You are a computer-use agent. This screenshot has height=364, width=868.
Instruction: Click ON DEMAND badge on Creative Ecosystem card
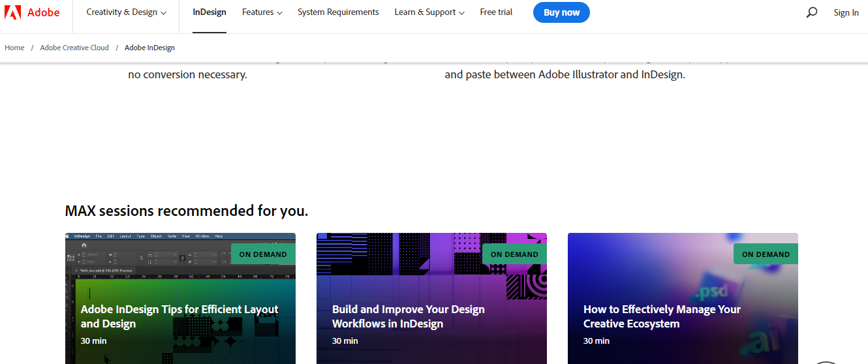pos(766,254)
